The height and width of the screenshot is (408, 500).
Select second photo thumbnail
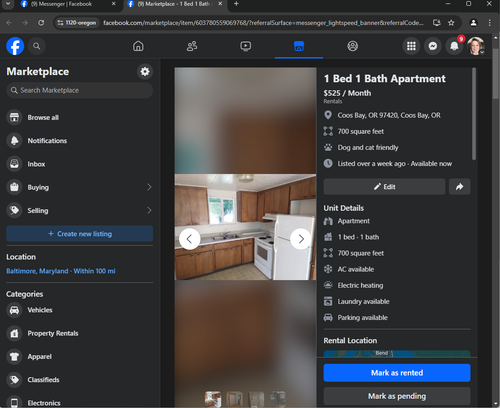(x=235, y=399)
